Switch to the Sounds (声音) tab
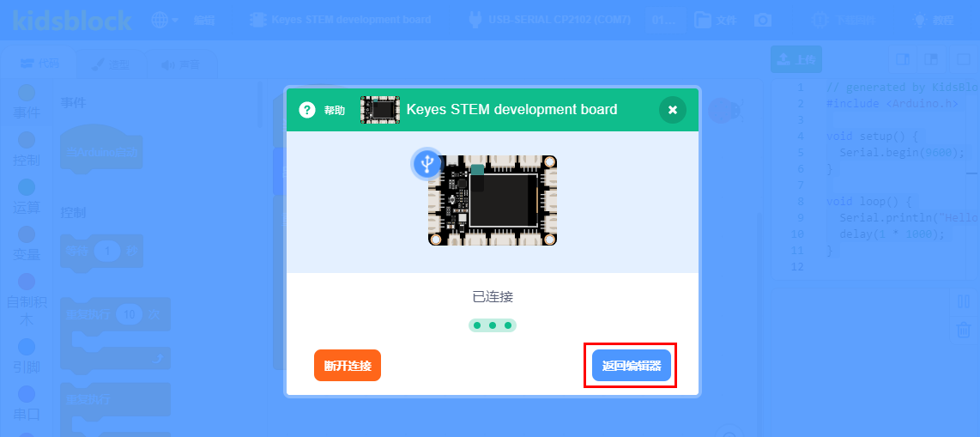Screen dimensions: 980x437 pyautogui.click(x=181, y=64)
